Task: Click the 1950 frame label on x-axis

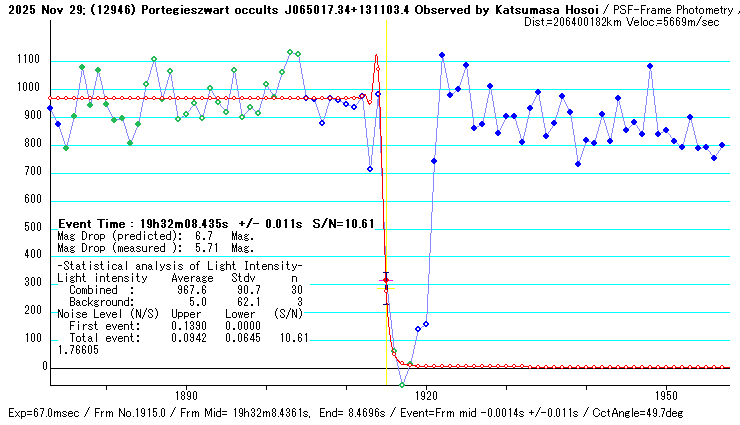Action: [668, 395]
